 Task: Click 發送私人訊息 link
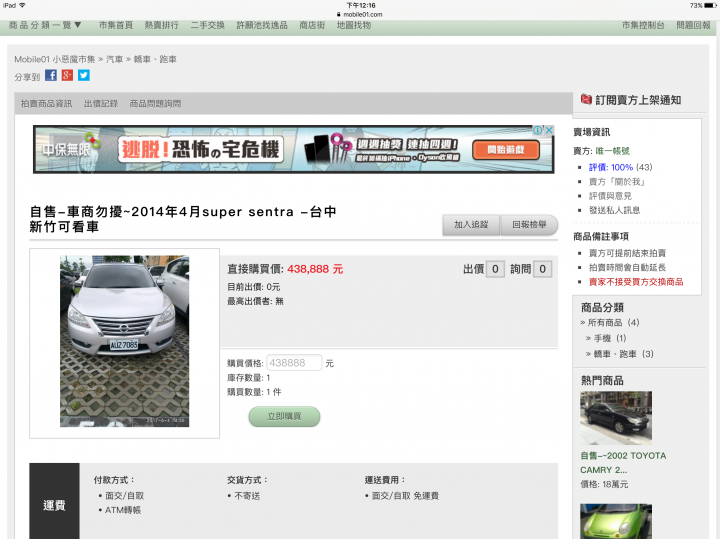tap(614, 210)
